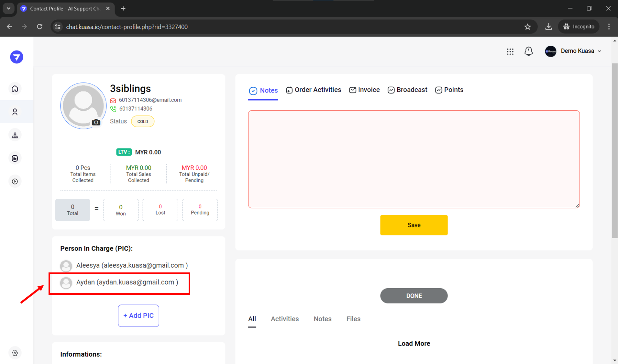Bookmark this page with star icon
Viewport: 618px width, 364px height.
528,27
